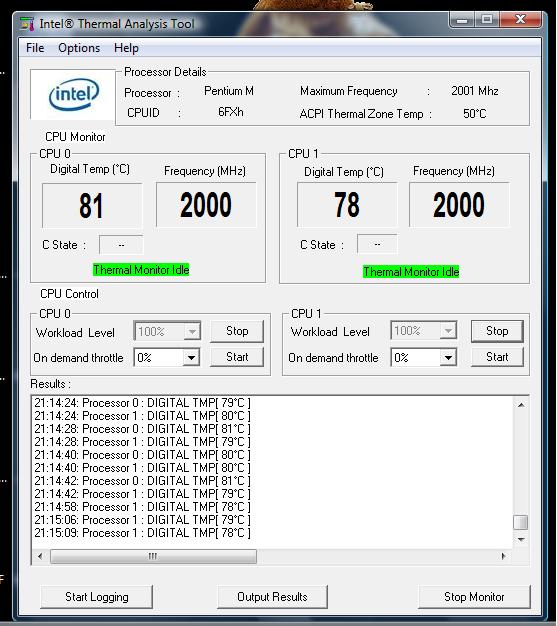
Task: Close the Thermal Analysis Tool window
Action: point(521,19)
